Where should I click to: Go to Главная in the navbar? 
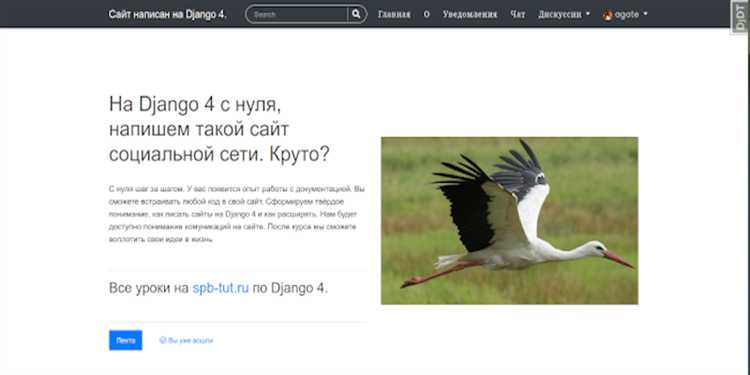coord(394,14)
